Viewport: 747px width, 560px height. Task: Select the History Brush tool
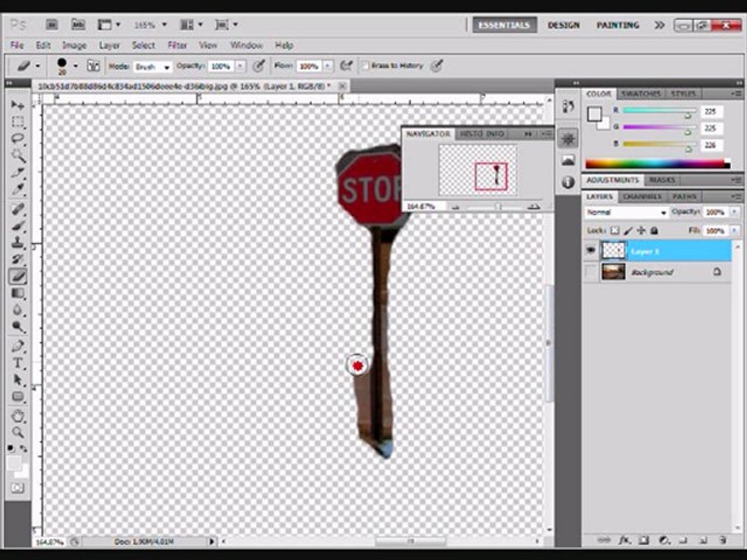point(18,259)
